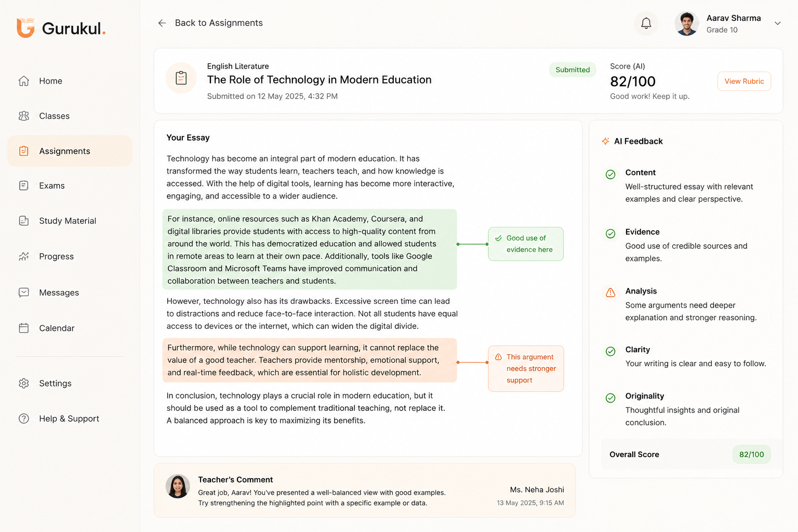Screen dimensions: 798x532
Task: Open the Classes menu item
Action: coord(70,116)
